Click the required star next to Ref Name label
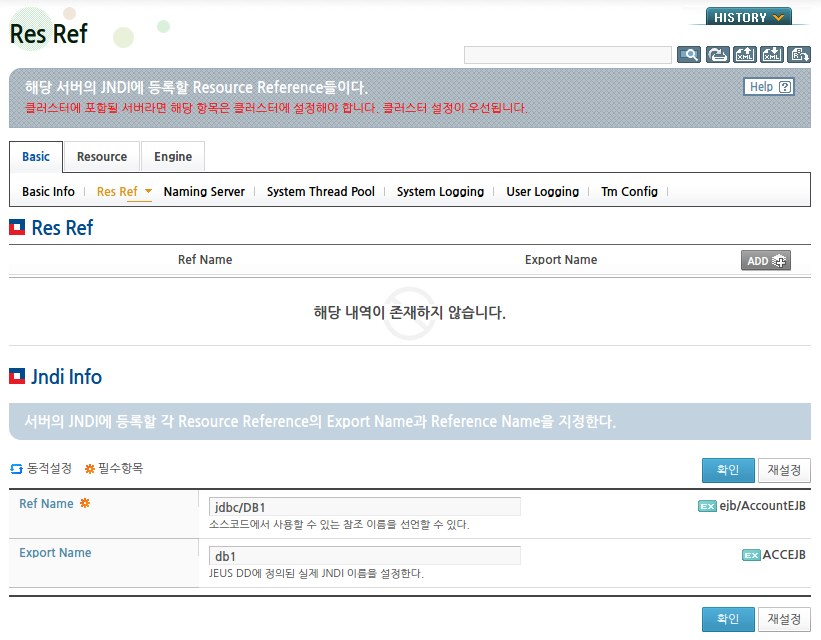Image resolution: width=821 pixels, height=640 pixels. coord(85,503)
